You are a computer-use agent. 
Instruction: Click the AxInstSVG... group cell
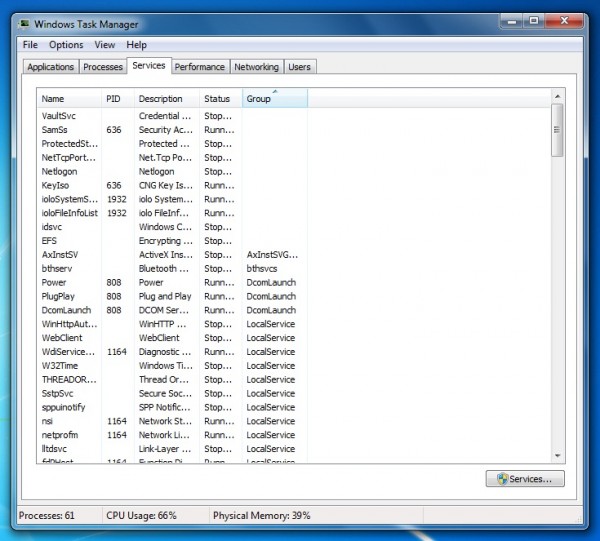pos(272,255)
